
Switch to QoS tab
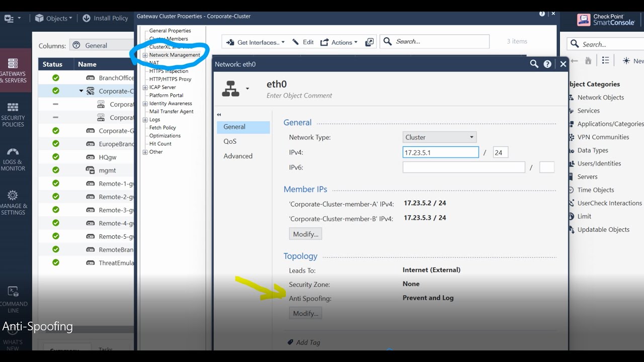244,142
